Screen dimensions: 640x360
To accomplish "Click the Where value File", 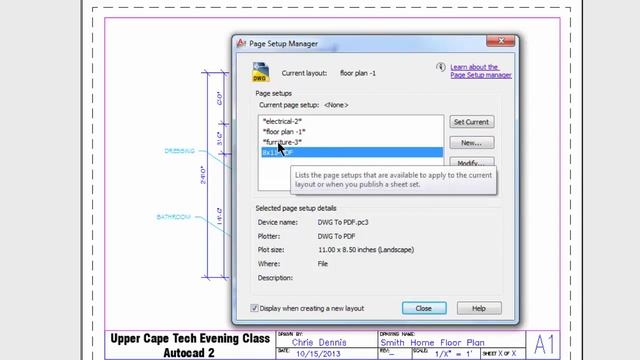I will tap(323, 264).
